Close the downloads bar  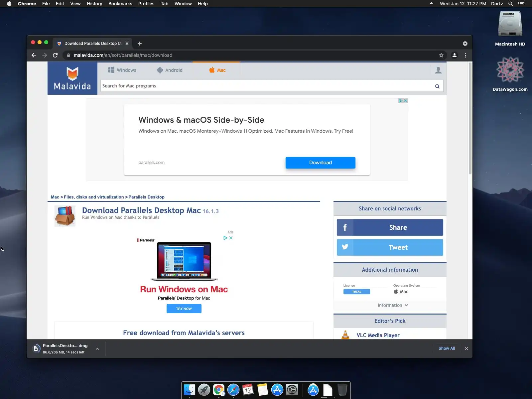tap(466, 348)
